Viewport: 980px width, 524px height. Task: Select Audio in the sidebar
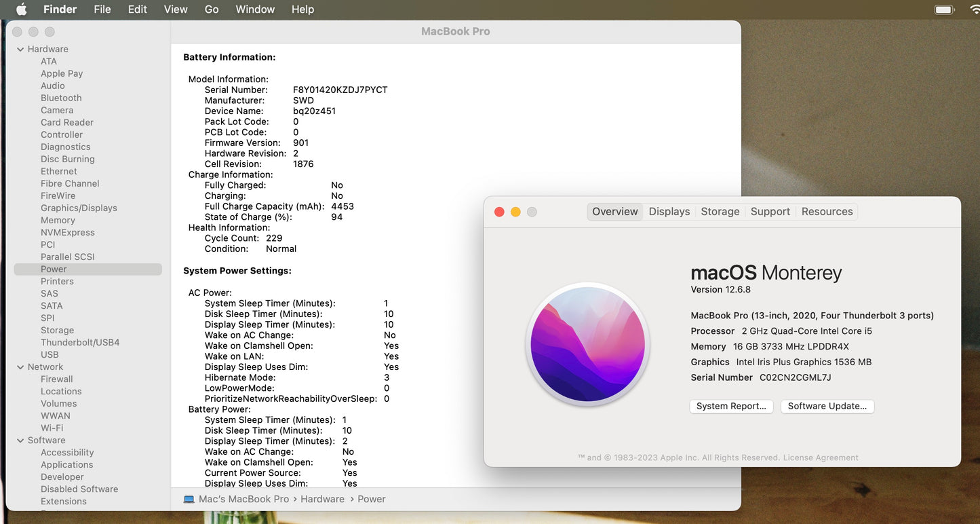click(x=53, y=86)
